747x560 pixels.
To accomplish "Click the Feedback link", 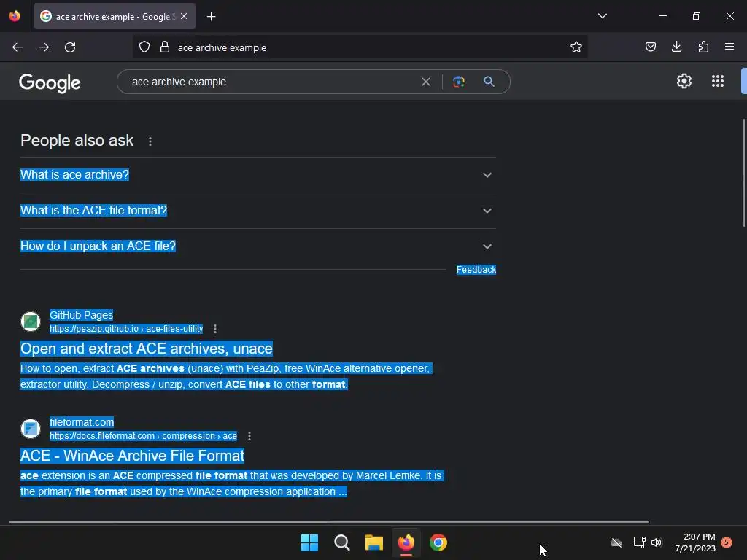I will [x=476, y=270].
